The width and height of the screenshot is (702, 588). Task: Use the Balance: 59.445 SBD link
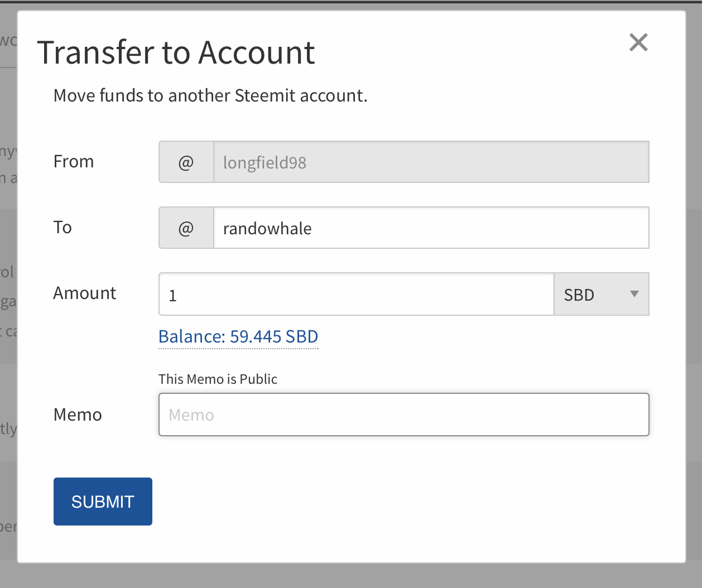tap(238, 336)
